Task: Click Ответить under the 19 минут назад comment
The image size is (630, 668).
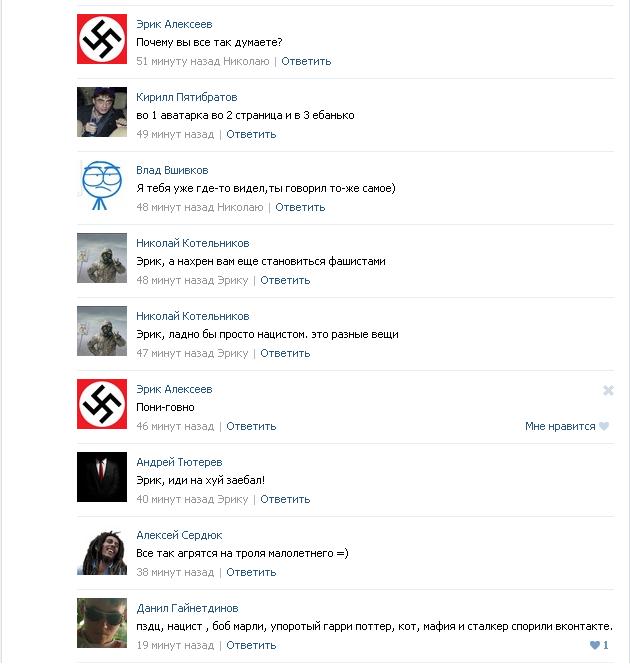Action: (x=251, y=645)
